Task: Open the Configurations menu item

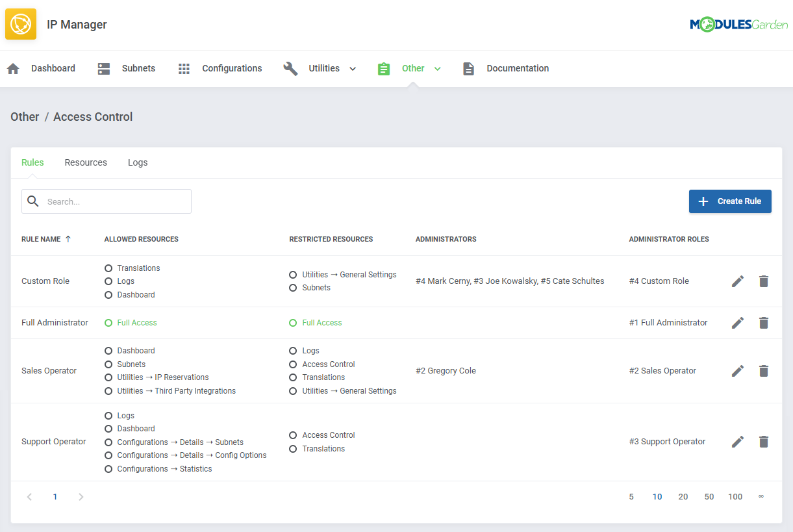Action: (x=232, y=68)
